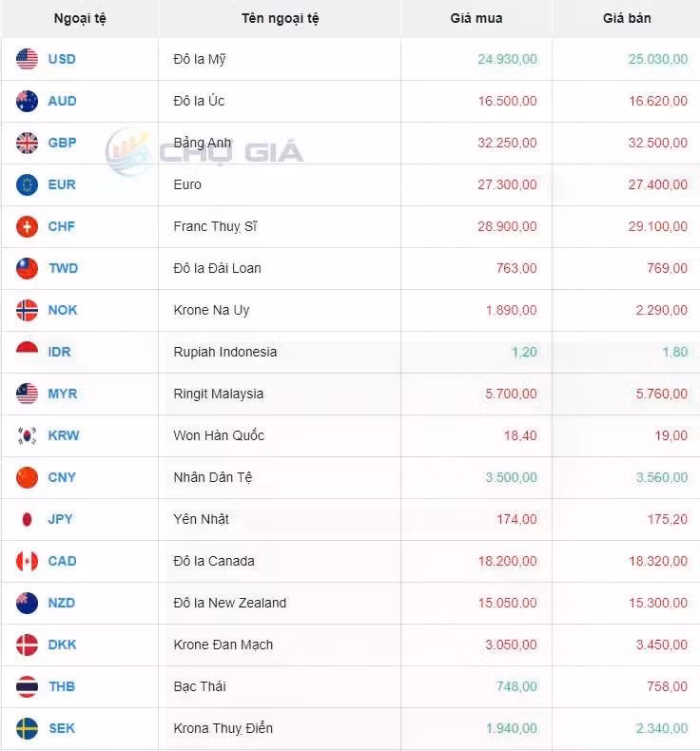The height and width of the screenshot is (751, 700).
Task: Click the 'Giá mua' column header
Action: point(476,18)
